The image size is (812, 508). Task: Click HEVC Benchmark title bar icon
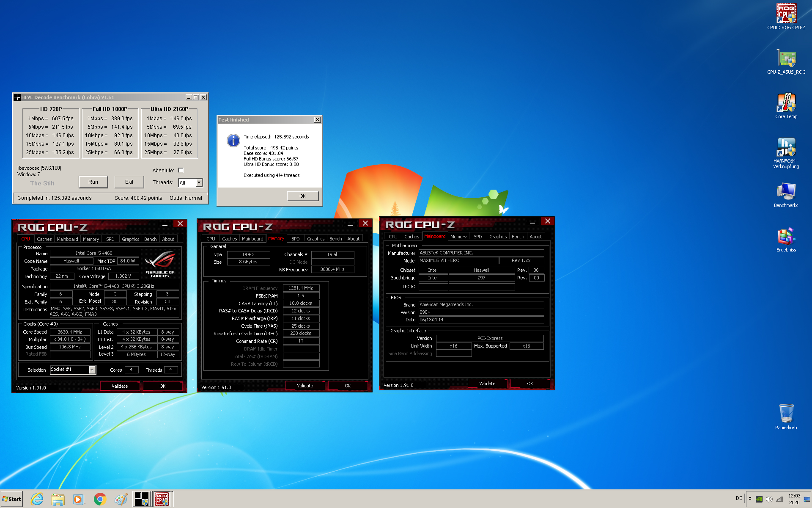17,97
